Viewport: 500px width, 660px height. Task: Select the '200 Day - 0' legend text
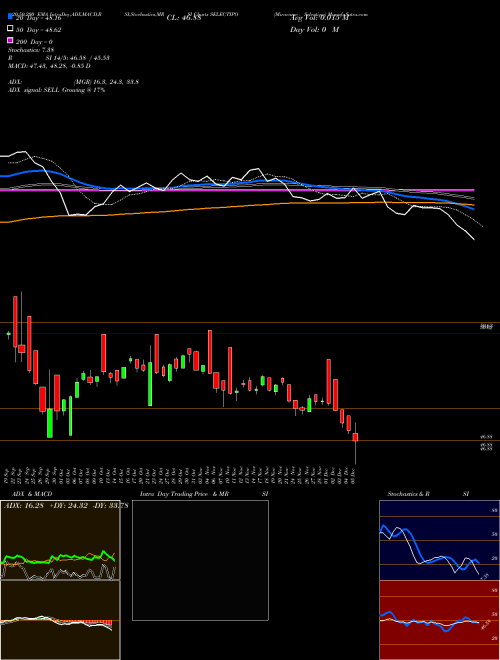pyautogui.click(x=34, y=42)
